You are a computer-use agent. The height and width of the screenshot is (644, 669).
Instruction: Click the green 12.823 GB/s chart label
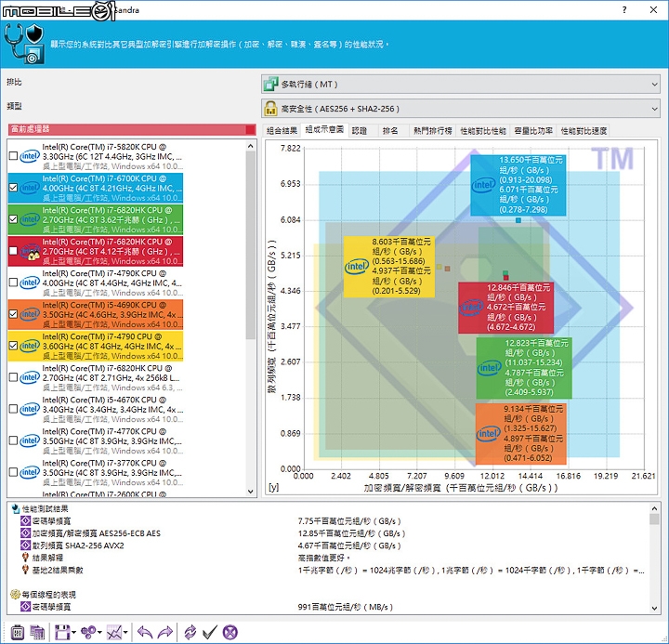(524, 368)
